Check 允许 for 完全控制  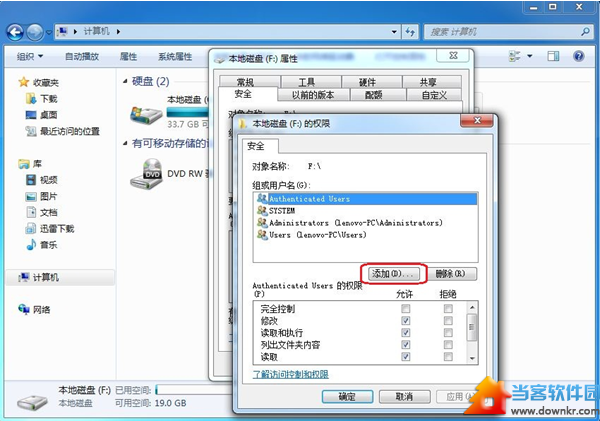point(406,308)
